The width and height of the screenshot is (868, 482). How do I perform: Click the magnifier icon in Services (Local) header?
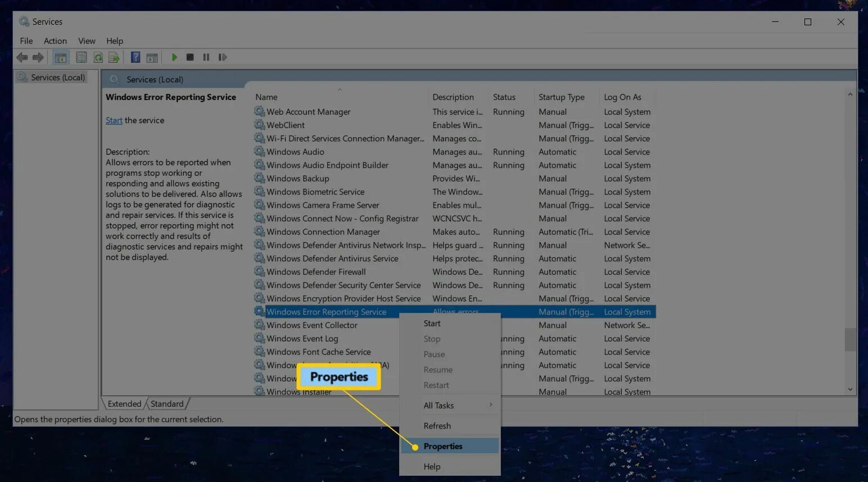[x=114, y=79]
